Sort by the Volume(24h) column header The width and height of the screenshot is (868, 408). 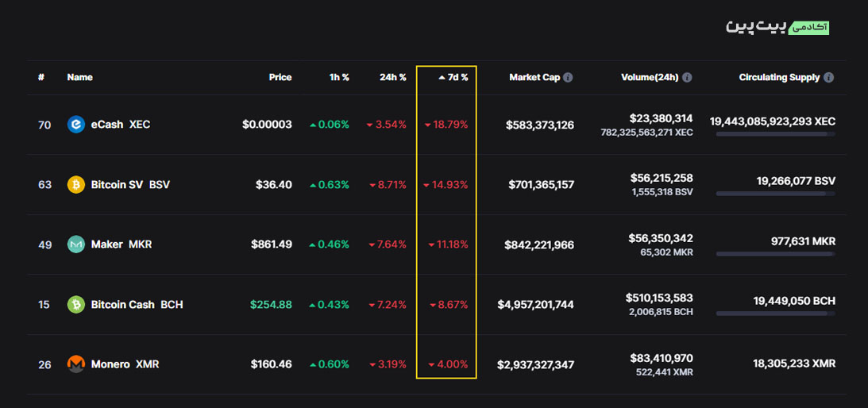[x=650, y=78]
